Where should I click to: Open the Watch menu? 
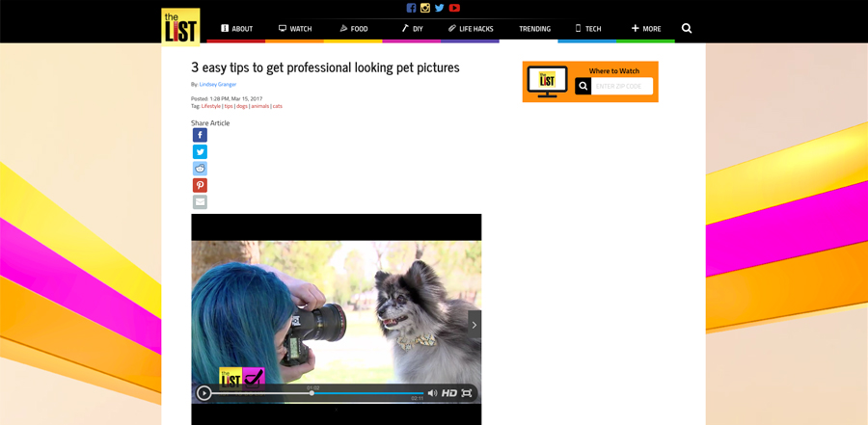[295, 29]
